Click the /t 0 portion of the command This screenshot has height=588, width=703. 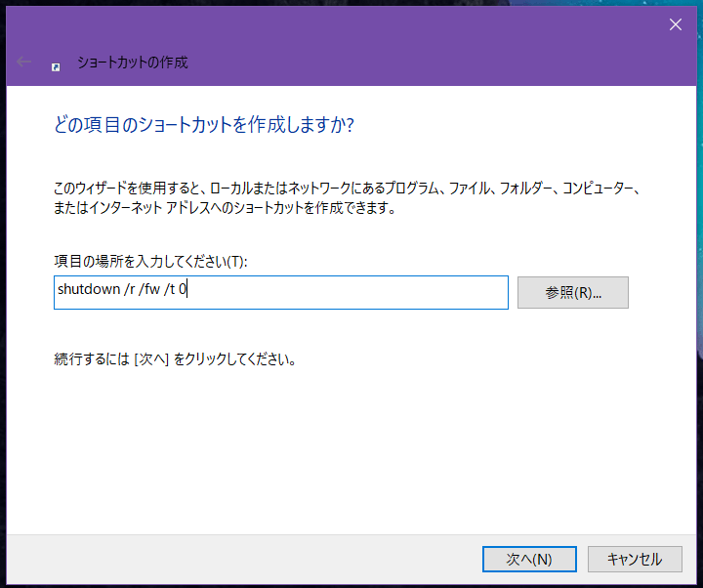pos(175,289)
